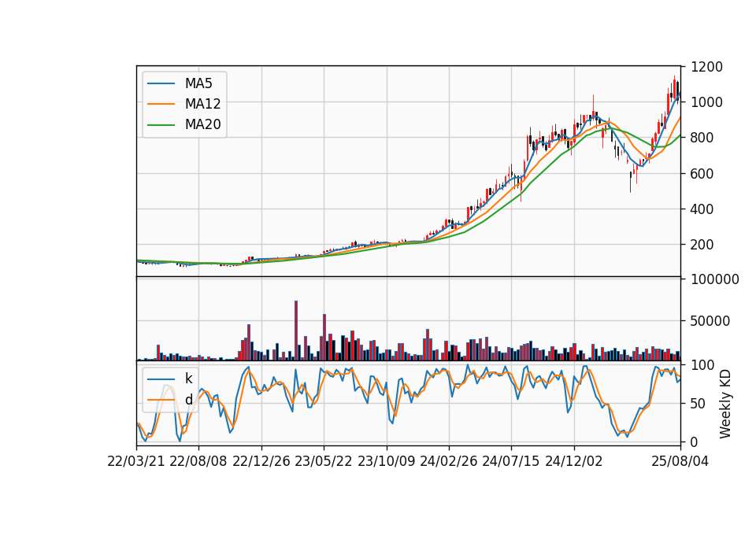
Task: Click the tallest volume bar in volume panel
Action: pos(296,331)
